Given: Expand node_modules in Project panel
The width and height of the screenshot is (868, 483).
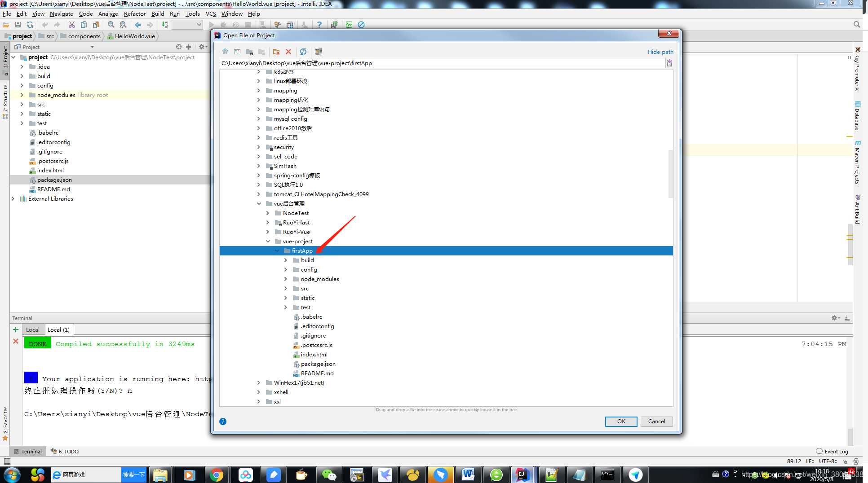Looking at the screenshot, I should [x=22, y=95].
